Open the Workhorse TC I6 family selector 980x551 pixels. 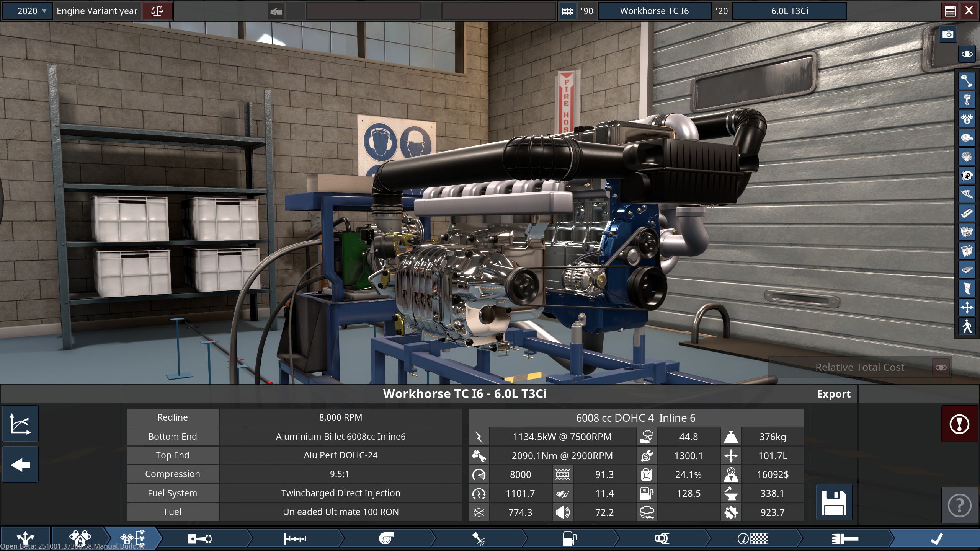[654, 11]
